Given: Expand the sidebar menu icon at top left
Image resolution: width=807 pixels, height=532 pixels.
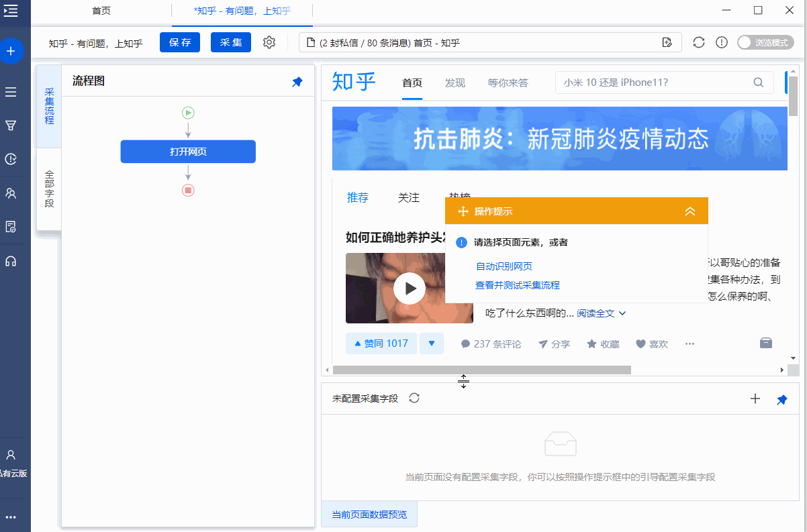Looking at the screenshot, I should pos(11,11).
